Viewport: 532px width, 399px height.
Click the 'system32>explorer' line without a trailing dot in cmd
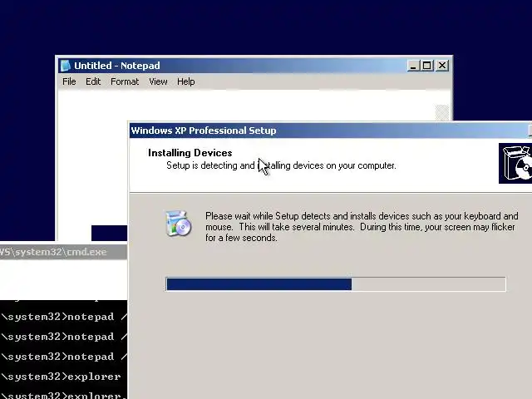61,377
